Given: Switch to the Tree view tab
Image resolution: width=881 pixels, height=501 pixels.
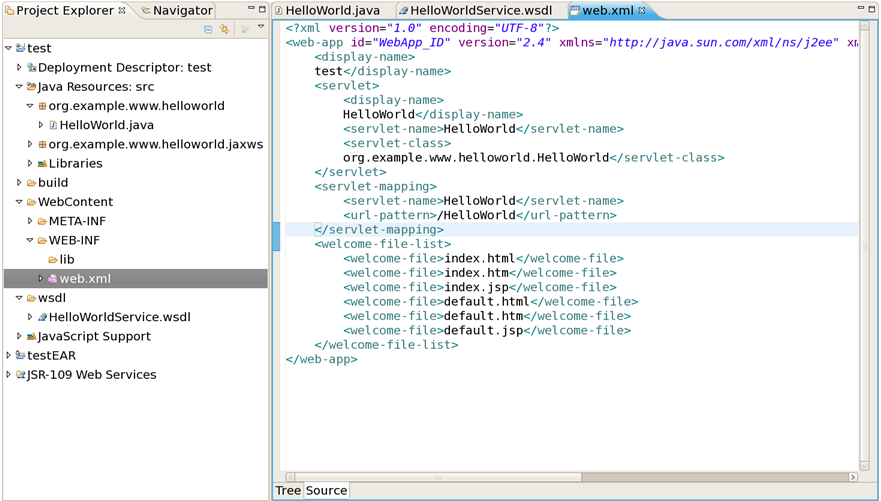Looking at the screenshot, I should pyautogui.click(x=288, y=490).
